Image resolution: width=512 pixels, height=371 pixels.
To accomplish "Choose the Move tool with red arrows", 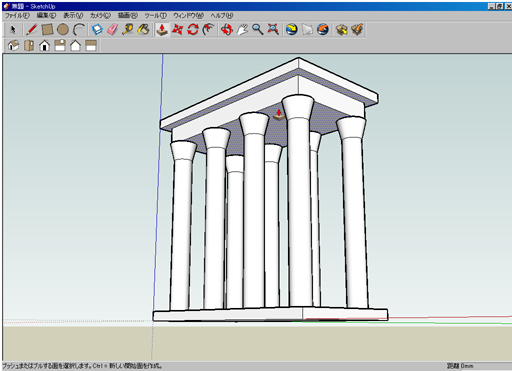I will [177, 30].
